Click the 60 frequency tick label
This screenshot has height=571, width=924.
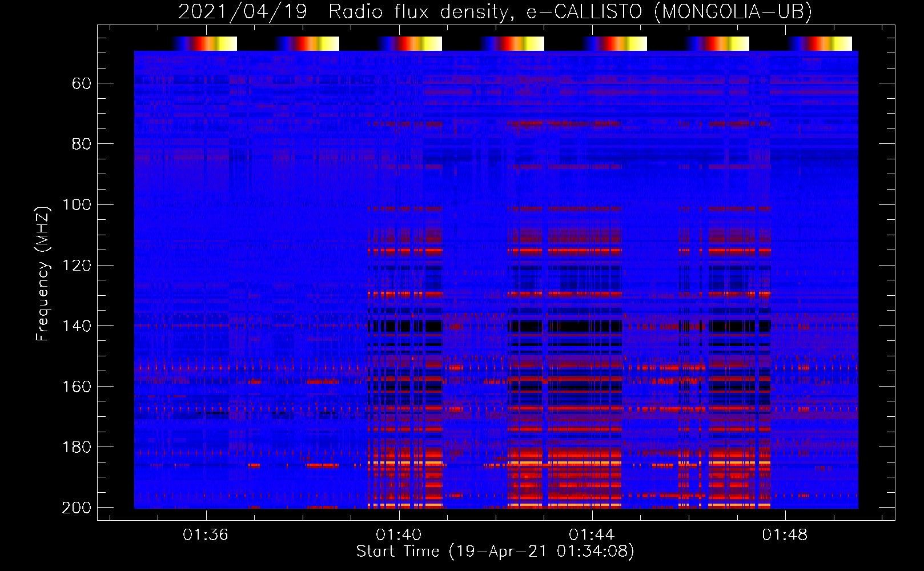click(x=81, y=83)
